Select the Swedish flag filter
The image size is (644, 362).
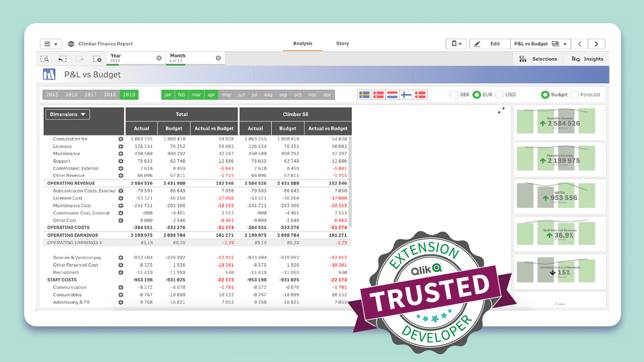364,95
